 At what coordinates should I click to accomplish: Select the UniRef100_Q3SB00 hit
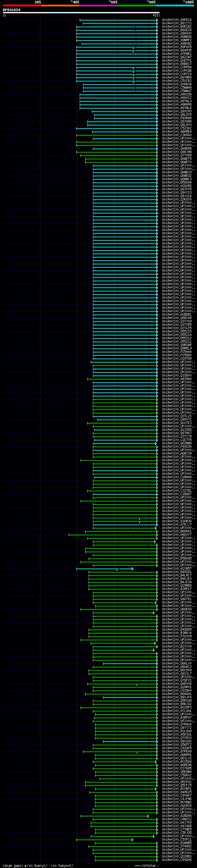tap(176, 375)
